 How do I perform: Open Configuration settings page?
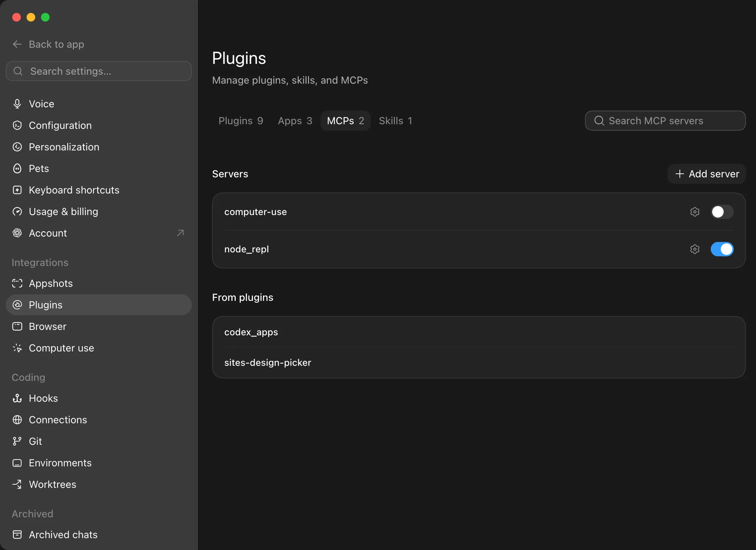click(x=98, y=125)
